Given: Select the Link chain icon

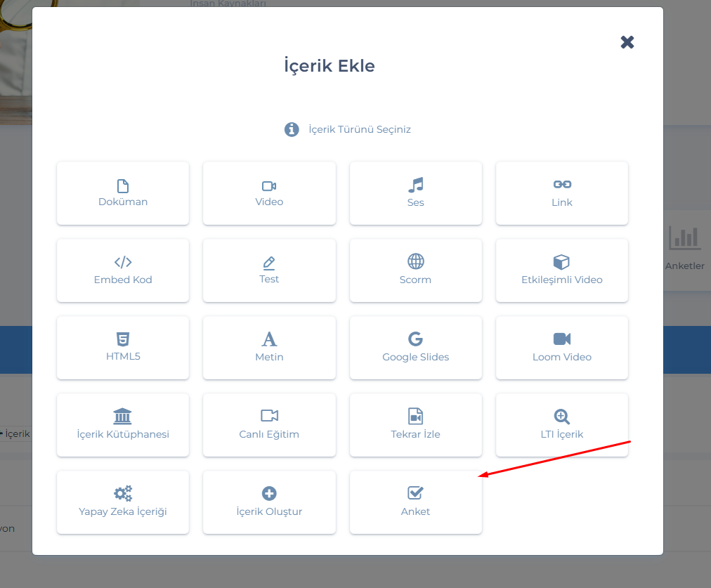Looking at the screenshot, I should tap(562, 185).
